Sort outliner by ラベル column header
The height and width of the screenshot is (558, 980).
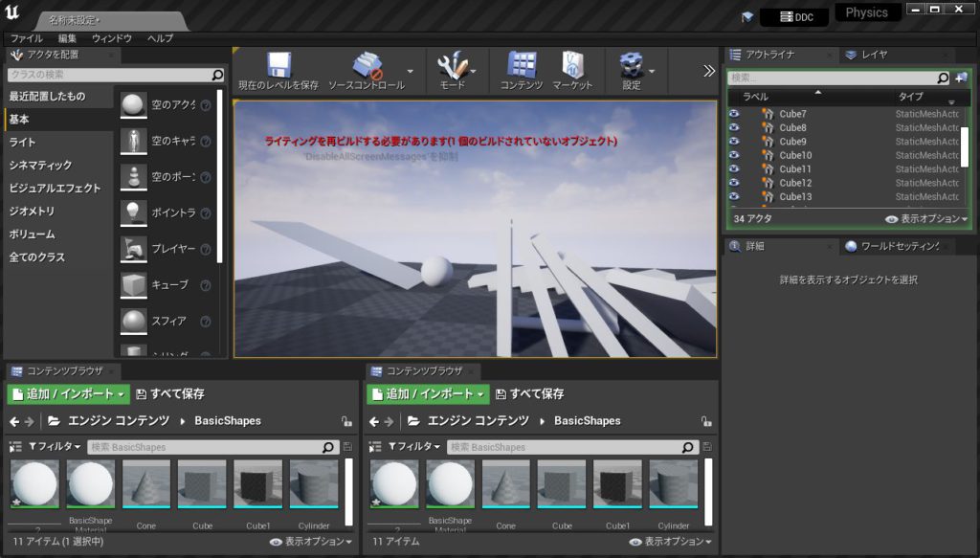755,97
